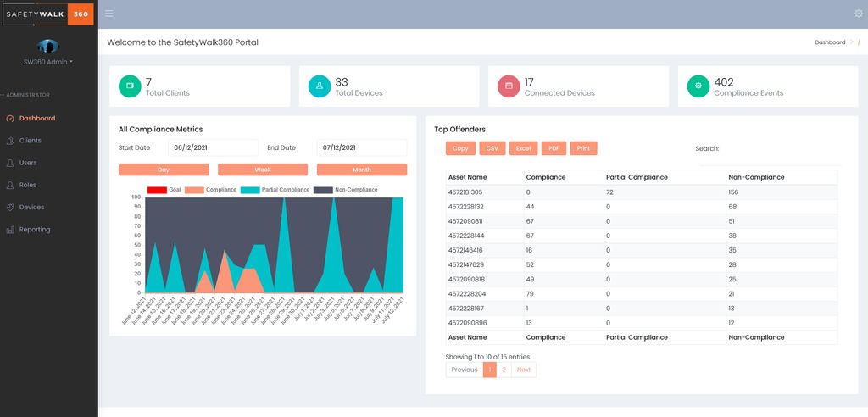Click the Print button
868x417 pixels.
click(x=583, y=148)
